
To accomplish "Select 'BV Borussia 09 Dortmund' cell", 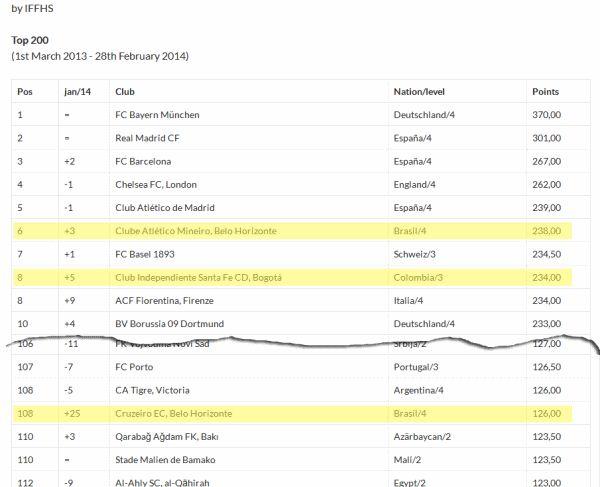I will pos(170,324).
